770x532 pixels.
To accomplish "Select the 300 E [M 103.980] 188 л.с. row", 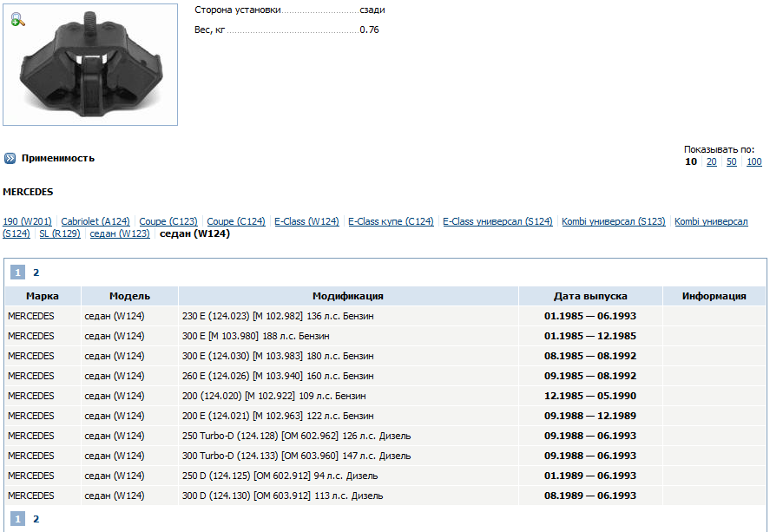I will click(385, 336).
